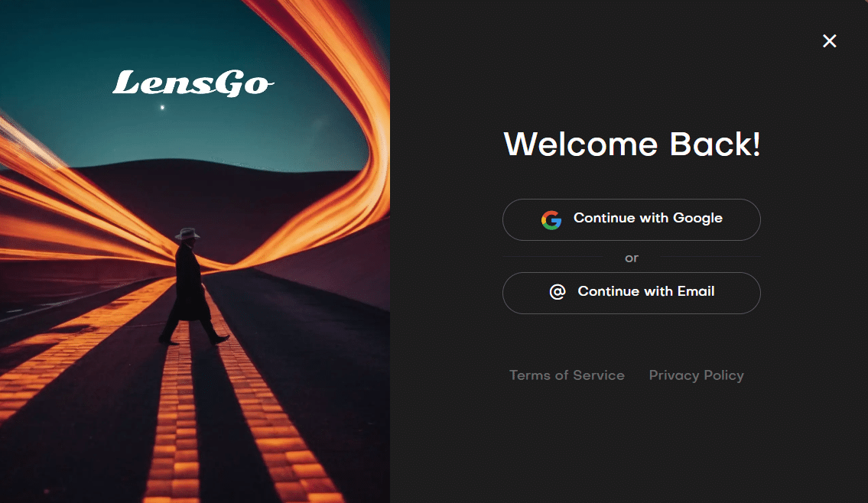Choose Continue with Email option
The width and height of the screenshot is (868, 503).
(631, 294)
